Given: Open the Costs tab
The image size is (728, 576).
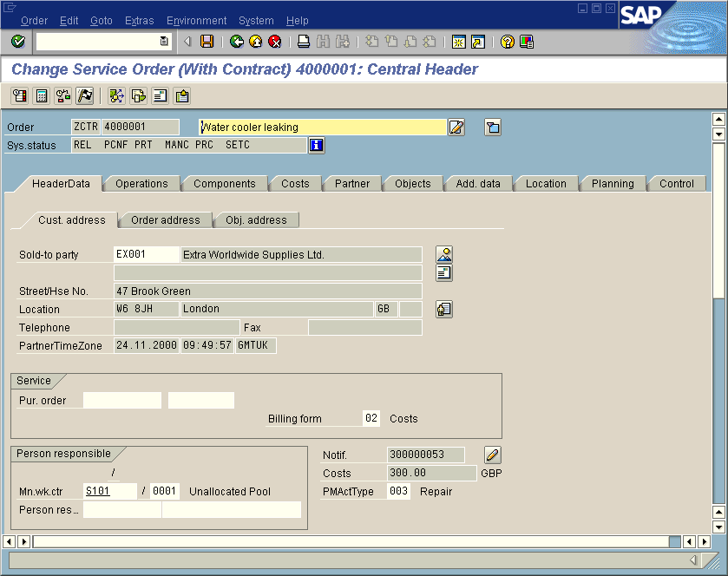Looking at the screenshot, I should [295, 184].
